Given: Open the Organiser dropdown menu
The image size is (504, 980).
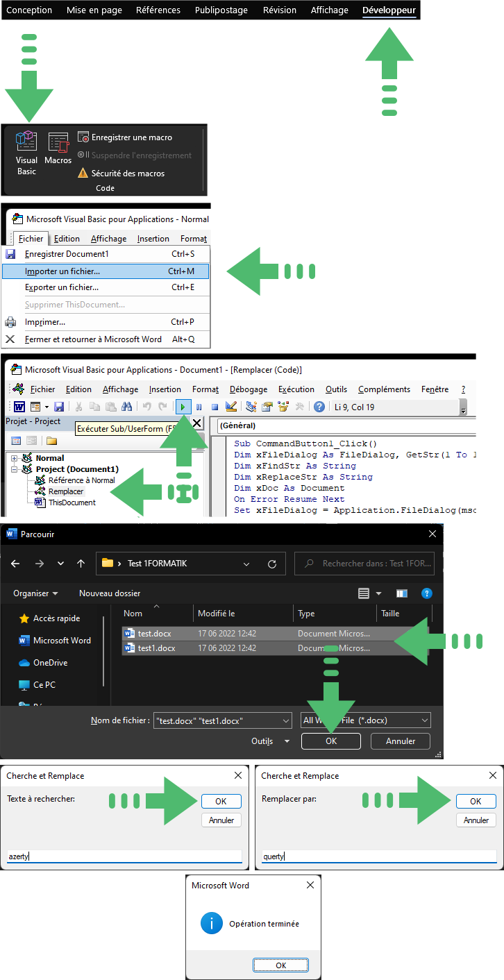Looking at the screenshot, I should [x=35, y=593].
